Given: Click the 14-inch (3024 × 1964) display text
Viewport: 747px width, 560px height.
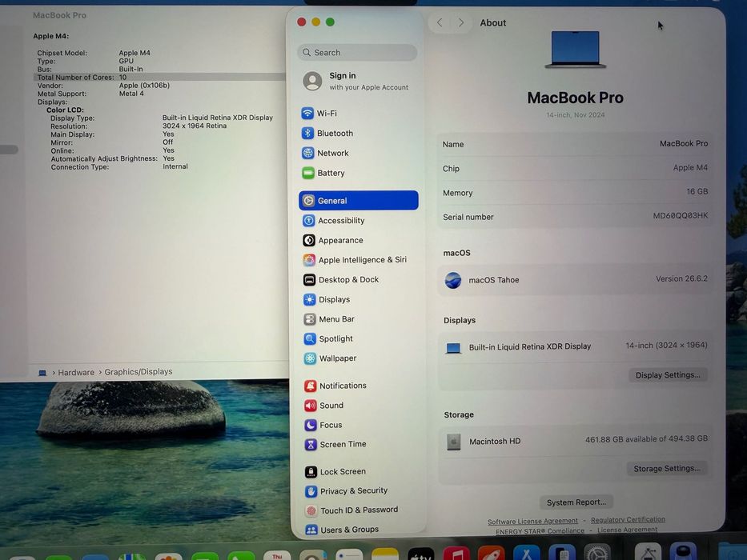Looking at the screenshot, I should pos(666,346).
